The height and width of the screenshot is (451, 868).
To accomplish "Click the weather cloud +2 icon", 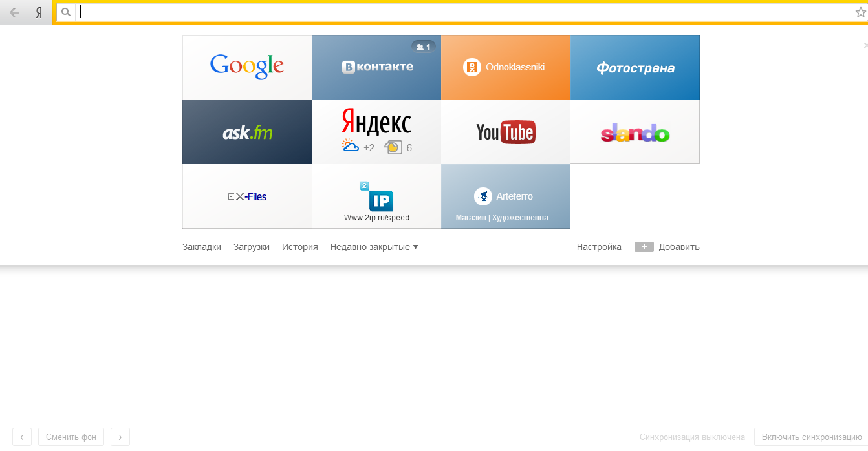I will point(350,147).
